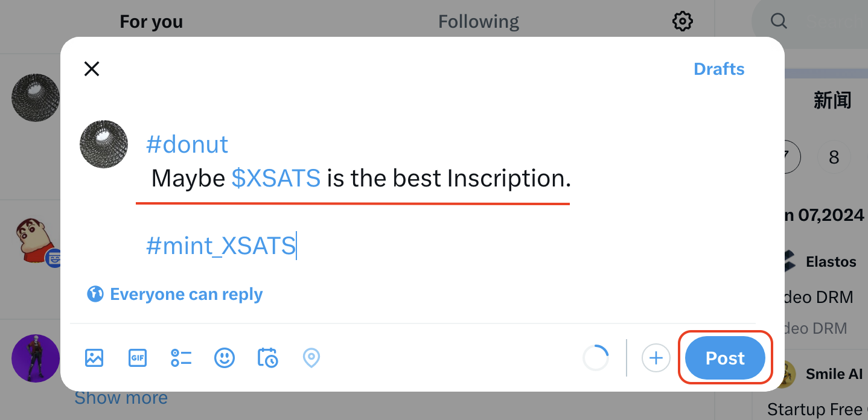The width and height of the screenshot is (868, 420).
Task: Open the emoji picker
Action: coord(225,358)
